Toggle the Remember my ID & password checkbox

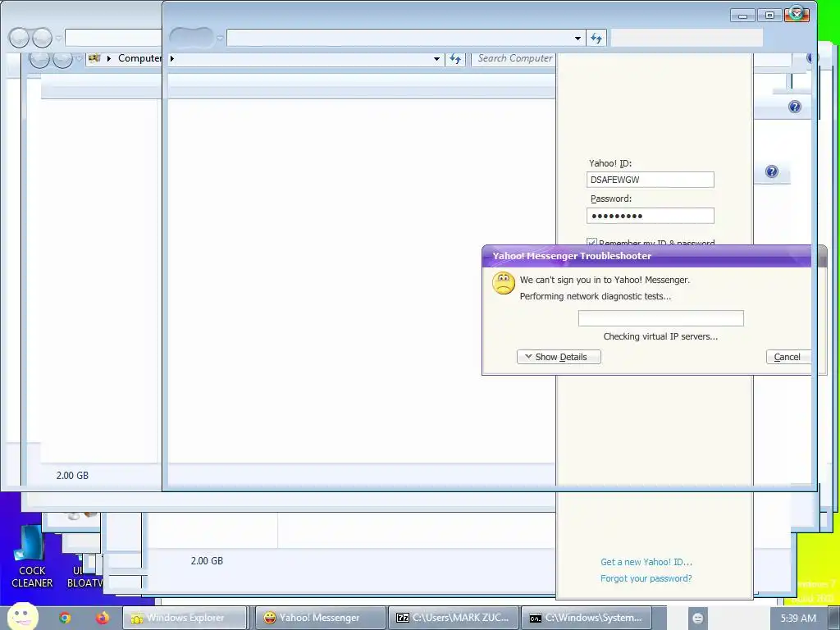591,243
